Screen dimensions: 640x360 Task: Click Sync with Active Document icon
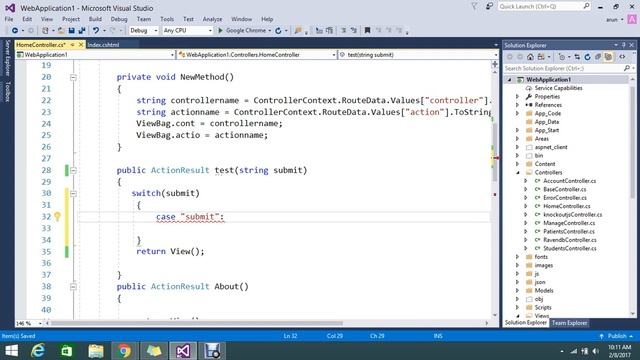coord(577,57)
